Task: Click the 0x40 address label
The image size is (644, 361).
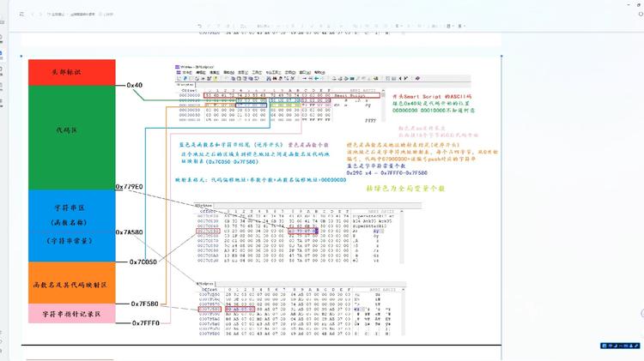Action: pyautogui.click(x=135, y=86)
